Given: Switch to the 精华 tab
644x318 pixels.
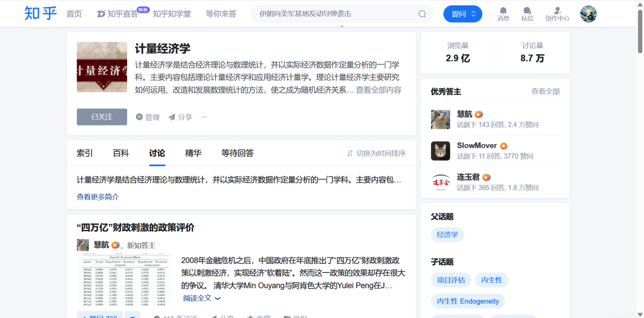Looking at the screenshot, I should [193, 153].
